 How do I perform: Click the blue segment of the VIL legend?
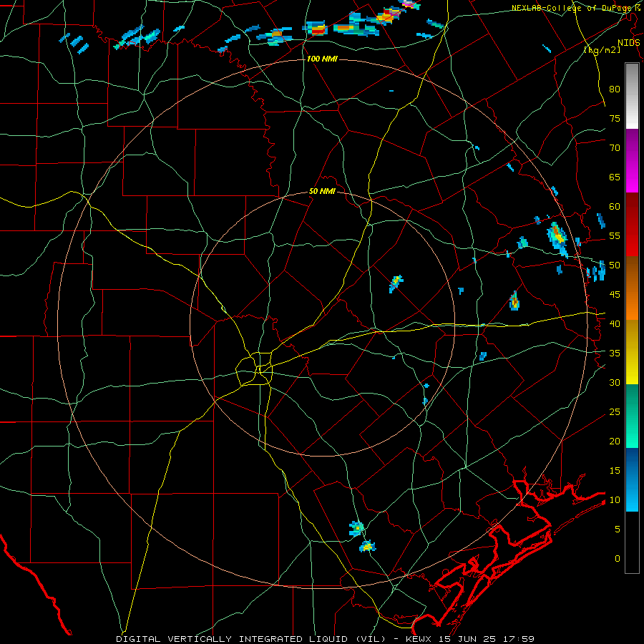click(x=632, y=479)
